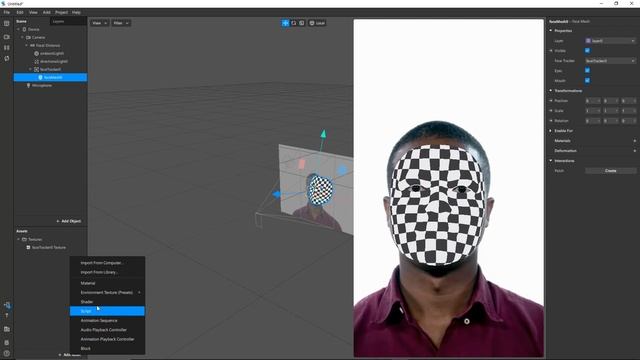
Task: Toggle the Mouth checkbox
Action: click(x=587, y=80)
